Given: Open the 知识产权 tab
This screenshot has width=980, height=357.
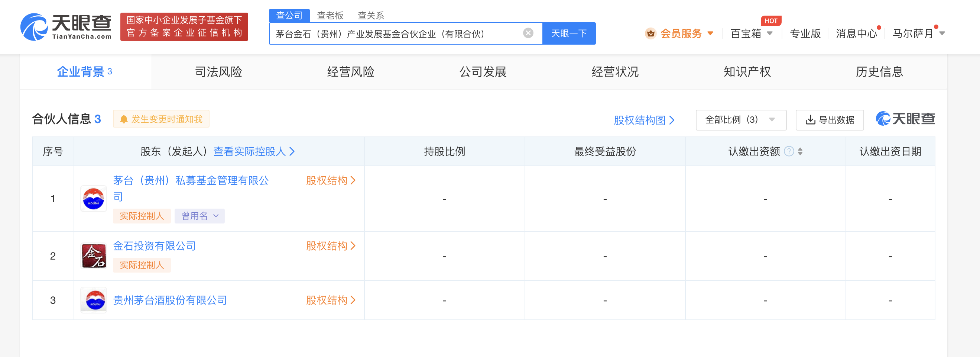Looking at the screenshot, I should tap(747, 72).
